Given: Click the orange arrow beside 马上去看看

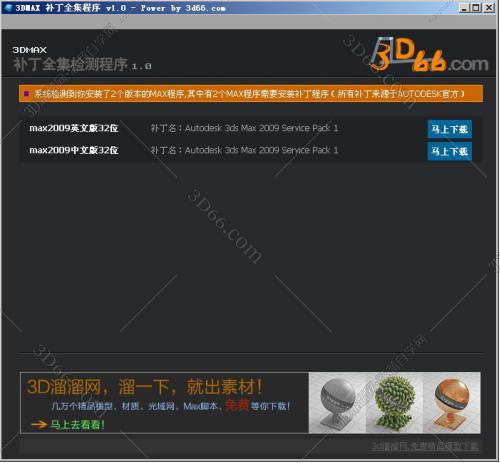Looking at the screenshot, I should coord(39,424).
